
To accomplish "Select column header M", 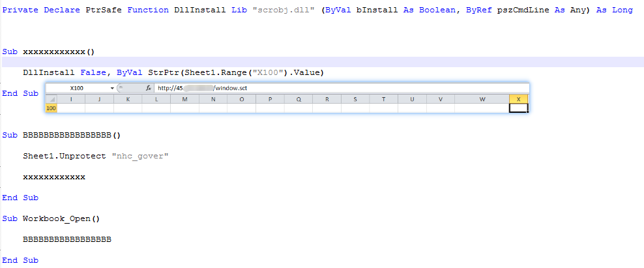I will [185, 99].
